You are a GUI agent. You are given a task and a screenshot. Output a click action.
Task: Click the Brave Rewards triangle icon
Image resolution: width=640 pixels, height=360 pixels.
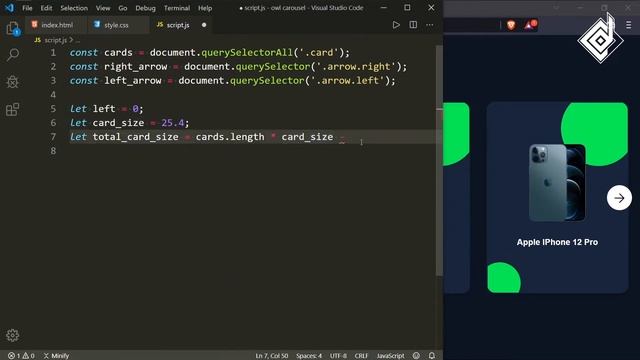coord(530,25)
